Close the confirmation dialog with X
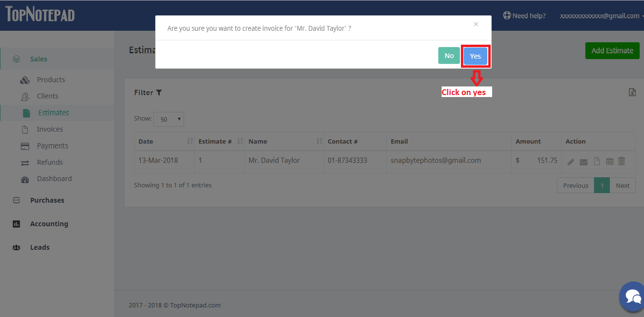This screenshot has height=317, width=644. point(476,24)
